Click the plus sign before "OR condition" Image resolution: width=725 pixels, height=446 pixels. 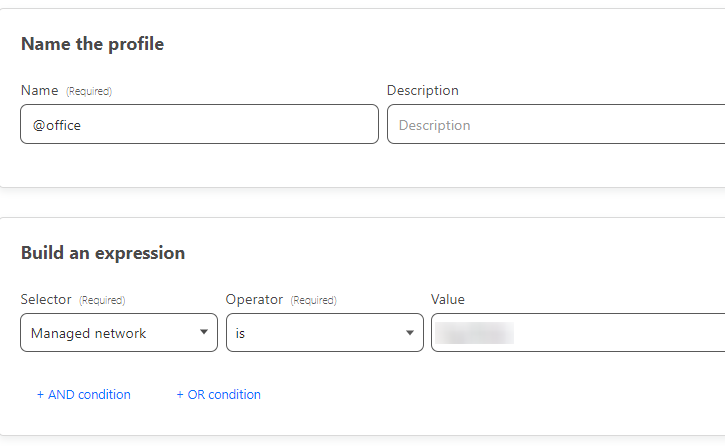pos(180,395)
